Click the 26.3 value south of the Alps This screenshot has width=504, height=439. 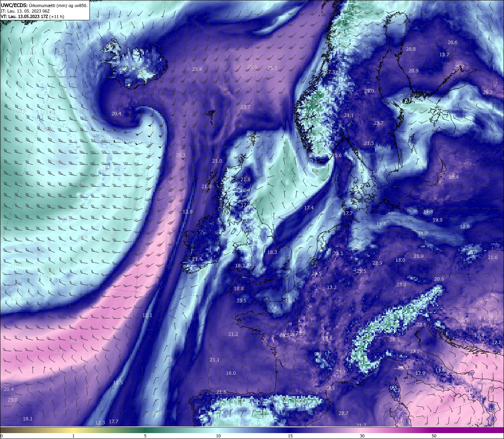[395, 340]
